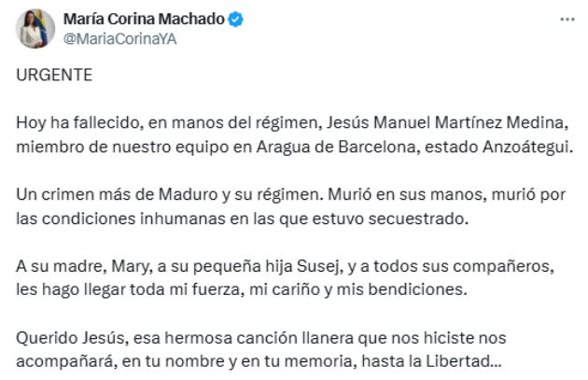Click the word Maduro in the tweet
The height and width of the screenshot is (380, 588).
(189, 195)
